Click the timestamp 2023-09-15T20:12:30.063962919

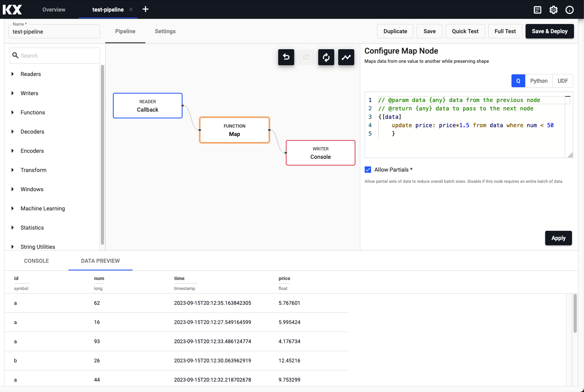(213, 361)
